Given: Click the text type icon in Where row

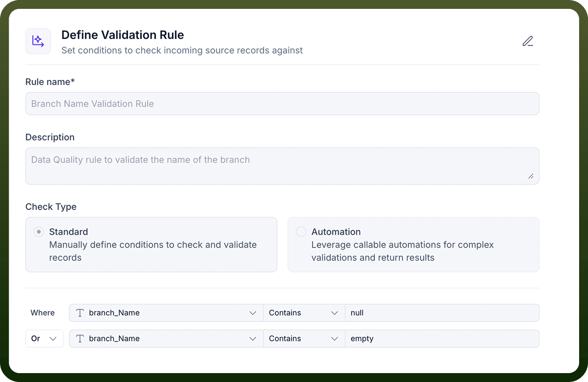Looking at the screenshot, I should [x=80, y=313].
